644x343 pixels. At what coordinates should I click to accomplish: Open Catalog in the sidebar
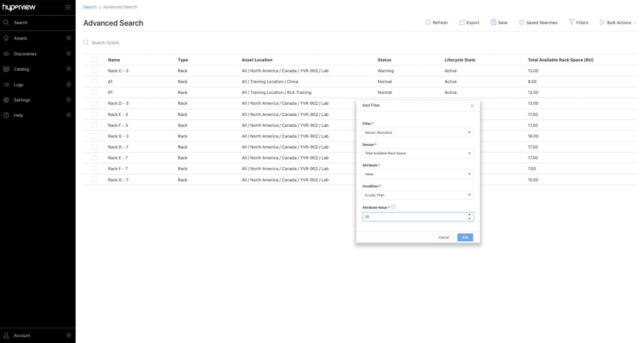pyautogui.click(x=21, y=69)
